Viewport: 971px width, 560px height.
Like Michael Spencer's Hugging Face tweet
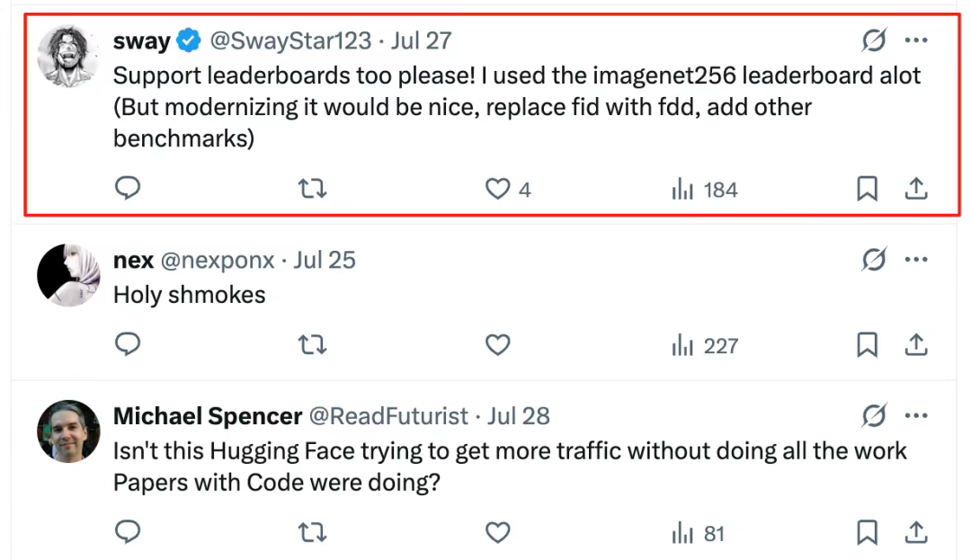coord(497,533)
